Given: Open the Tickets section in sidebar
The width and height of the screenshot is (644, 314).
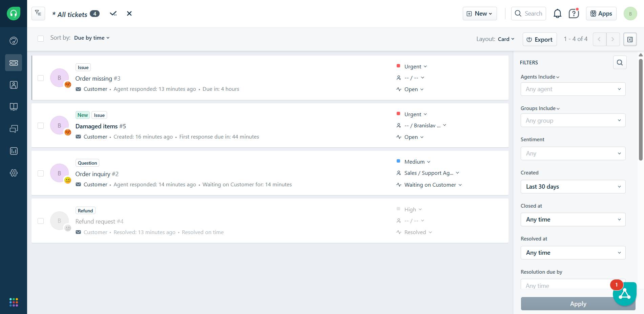Looking at the screenshot, I should coord(14,63).
